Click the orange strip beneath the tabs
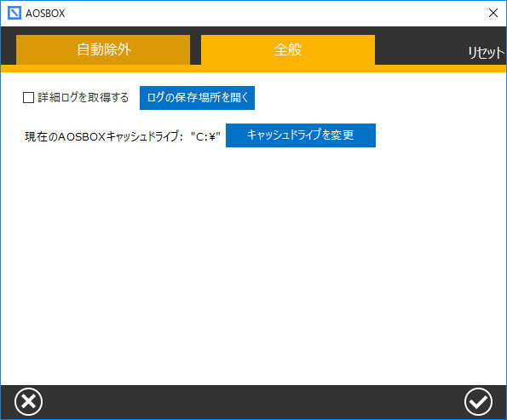Viewport: 507px width, 420px height. 254,68
